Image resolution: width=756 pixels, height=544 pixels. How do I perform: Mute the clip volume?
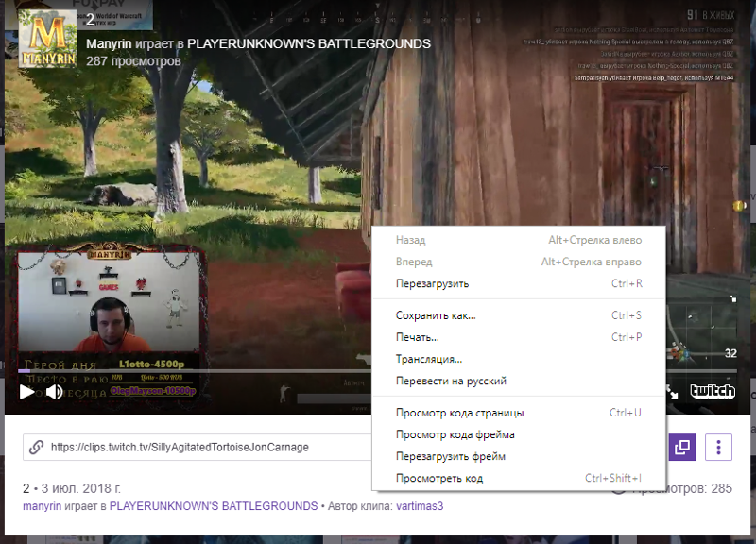54,392
